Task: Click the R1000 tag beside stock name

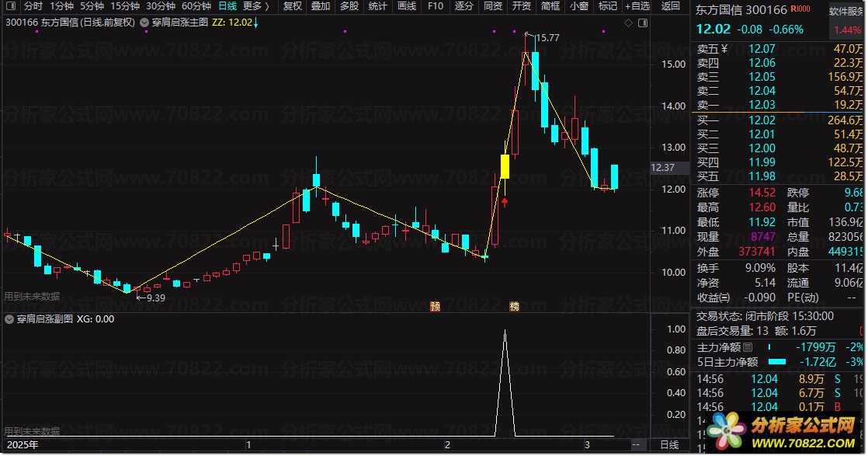Action: pos(800,9)
